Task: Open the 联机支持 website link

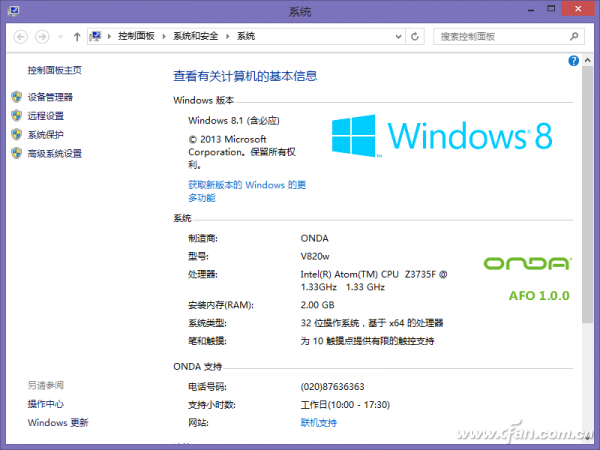Action: coord(319,423)
